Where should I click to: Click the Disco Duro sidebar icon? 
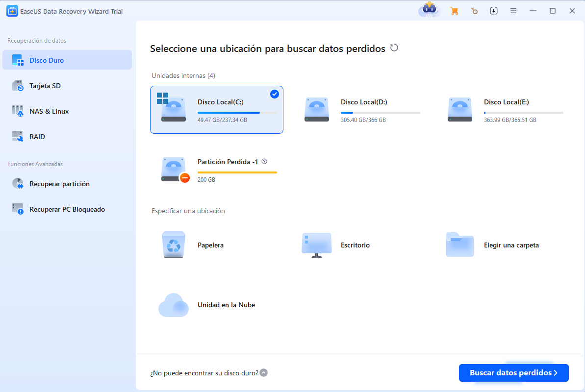tap(18, 60)
